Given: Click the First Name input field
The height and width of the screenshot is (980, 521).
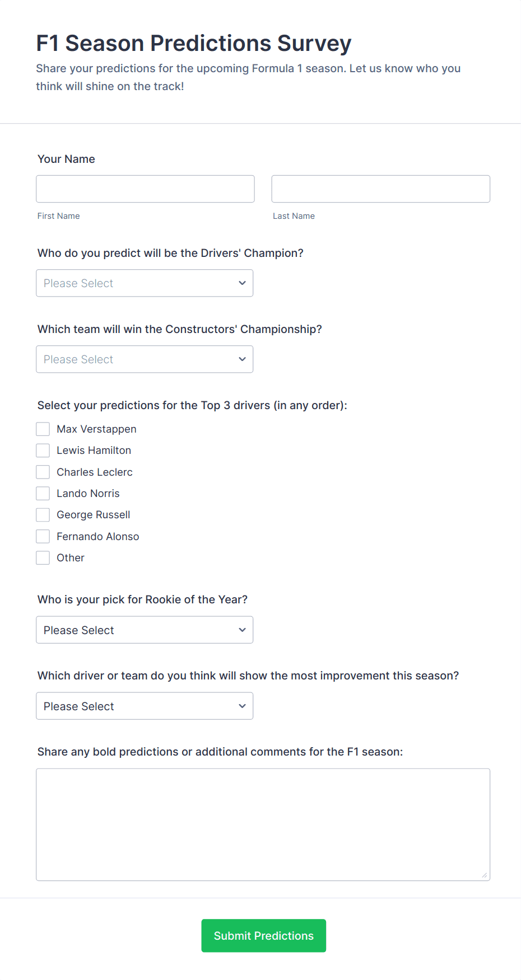Looking at the screenshot, I should tap(145, 189).
